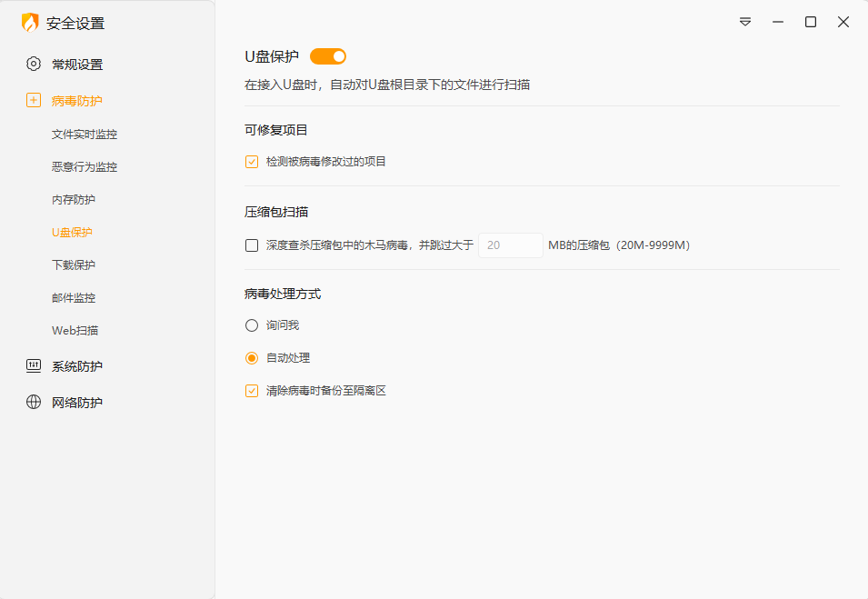Select the 询问我 radio button
The height and width of the screenshot is (599, 868).
[x=251, y=324]
